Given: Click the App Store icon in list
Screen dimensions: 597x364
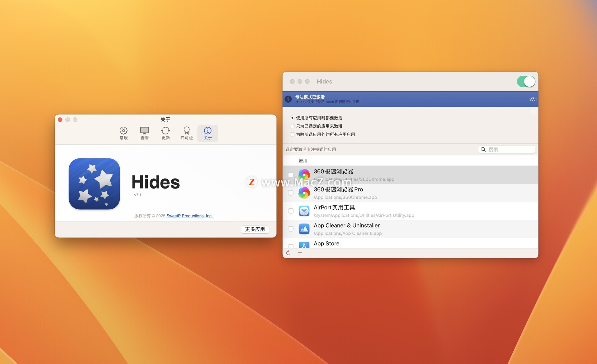Looking at the screenshot, I should point(304,245).
